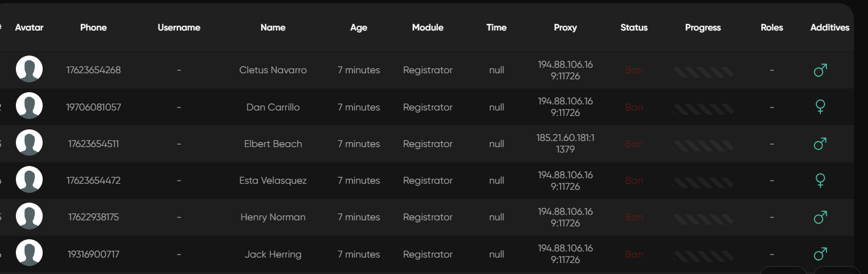Click the Ban status for Henry Norman
868x274 pixels.
634,217
